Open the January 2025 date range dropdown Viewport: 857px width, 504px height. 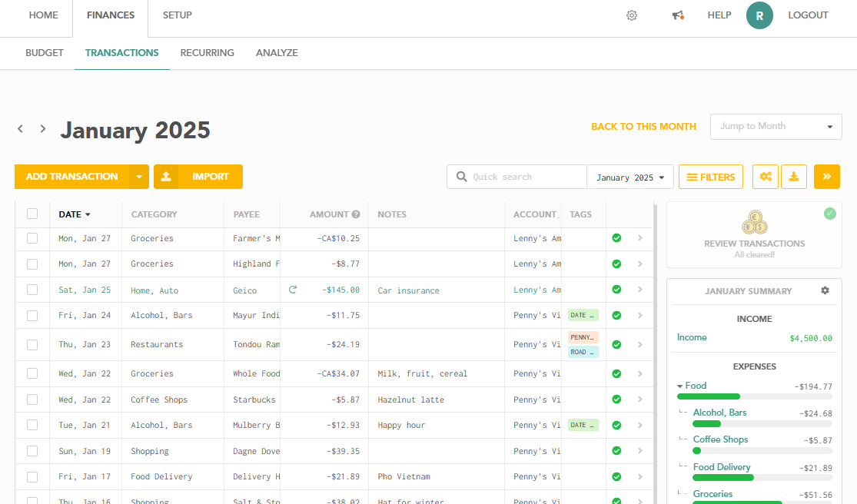click(630, 177)
